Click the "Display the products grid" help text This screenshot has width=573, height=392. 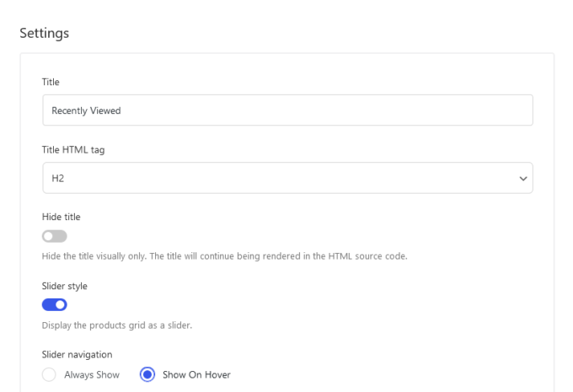pos(116,325)
